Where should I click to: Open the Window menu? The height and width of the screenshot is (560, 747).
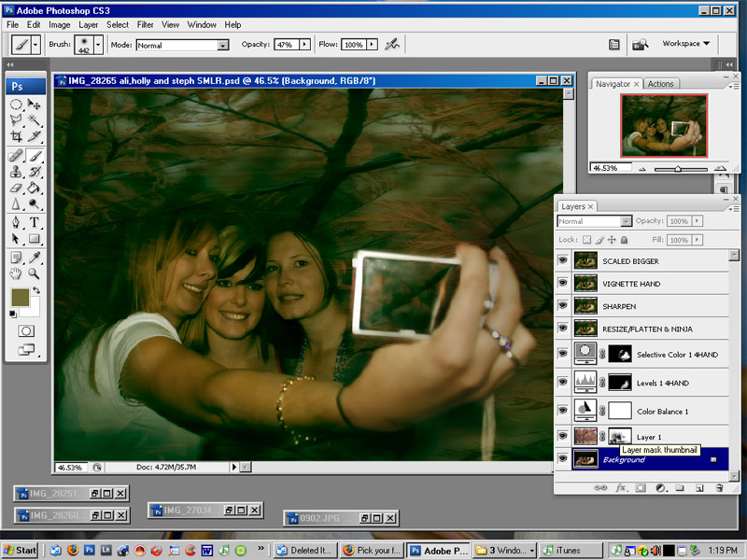202,25
